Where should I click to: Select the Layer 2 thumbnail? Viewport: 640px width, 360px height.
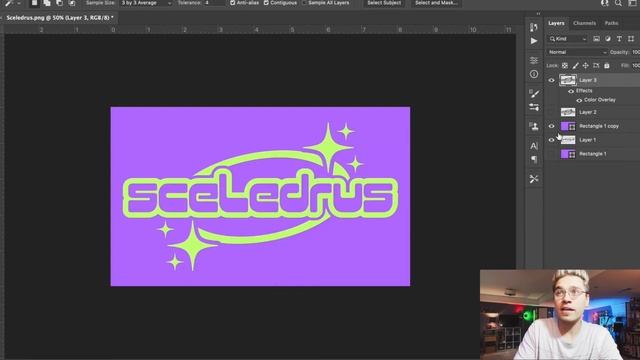coord(568,112)
